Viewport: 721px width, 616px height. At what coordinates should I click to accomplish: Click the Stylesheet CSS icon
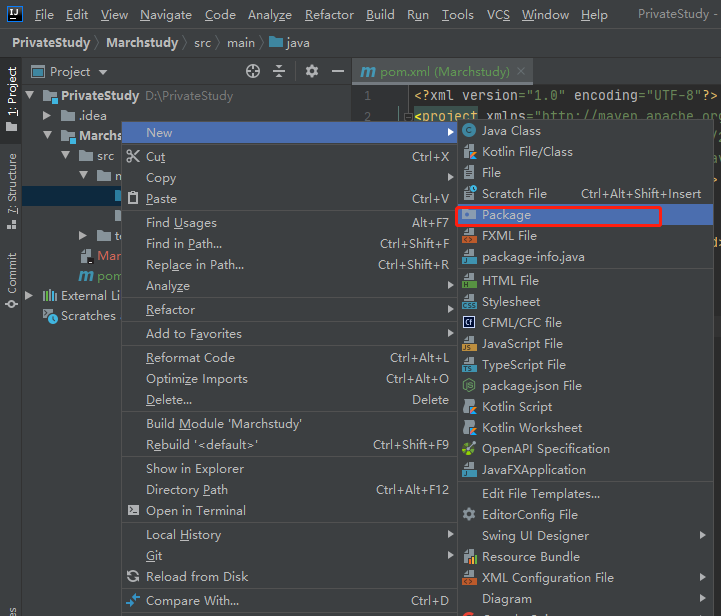coord(469,302)
